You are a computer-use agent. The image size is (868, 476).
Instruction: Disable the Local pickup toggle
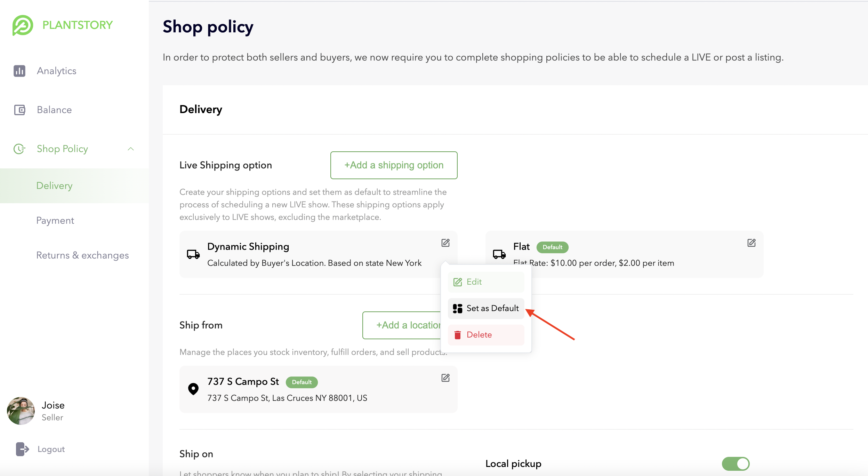pos(736,463)
